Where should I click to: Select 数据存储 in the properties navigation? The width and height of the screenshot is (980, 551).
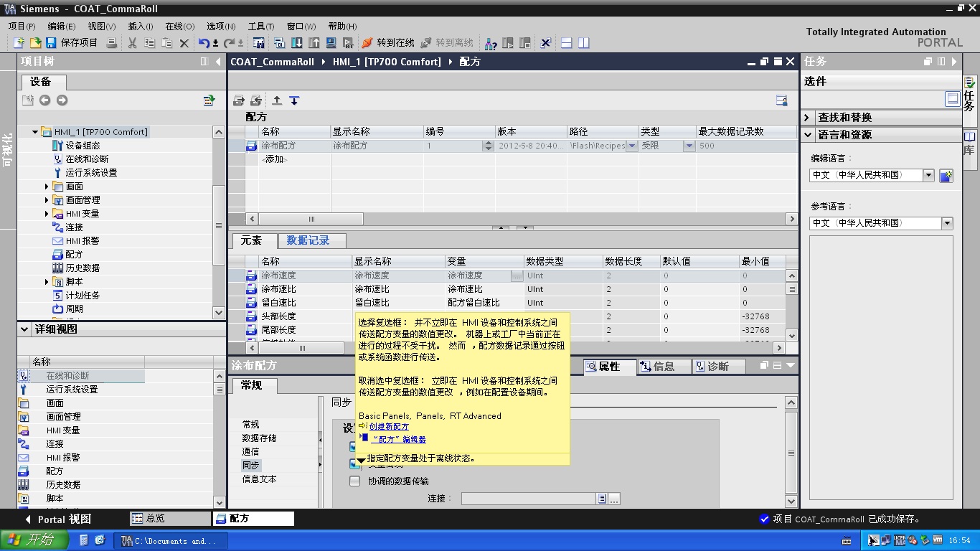point(259,438)
